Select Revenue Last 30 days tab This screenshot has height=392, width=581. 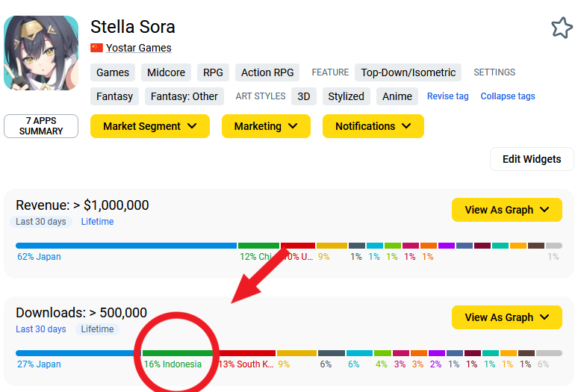tap(41, 222)
